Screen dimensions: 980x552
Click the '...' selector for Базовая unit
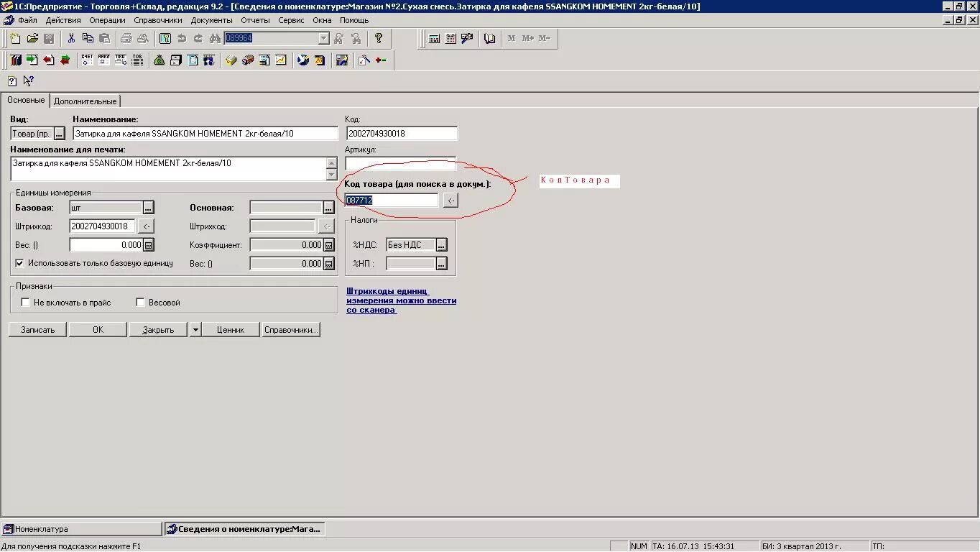pyautogui.click(x=148, y=208)
